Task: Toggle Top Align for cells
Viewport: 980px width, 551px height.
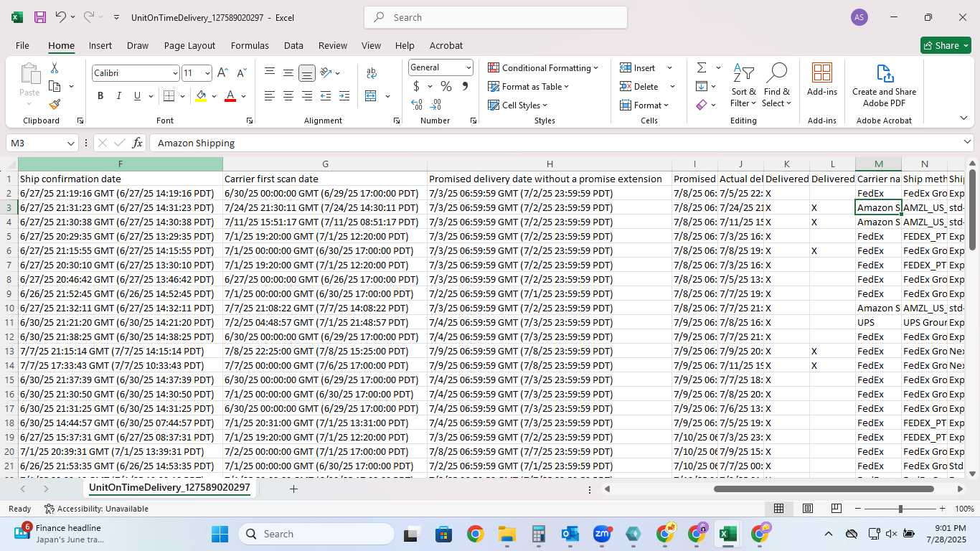Action: (270, 73)
